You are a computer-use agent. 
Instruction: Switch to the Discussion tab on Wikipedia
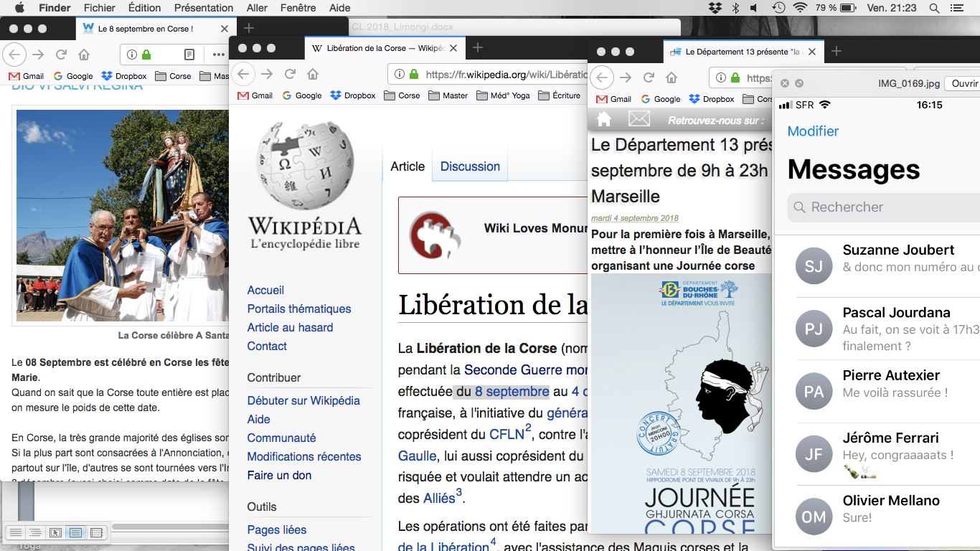tap(470, 166)
